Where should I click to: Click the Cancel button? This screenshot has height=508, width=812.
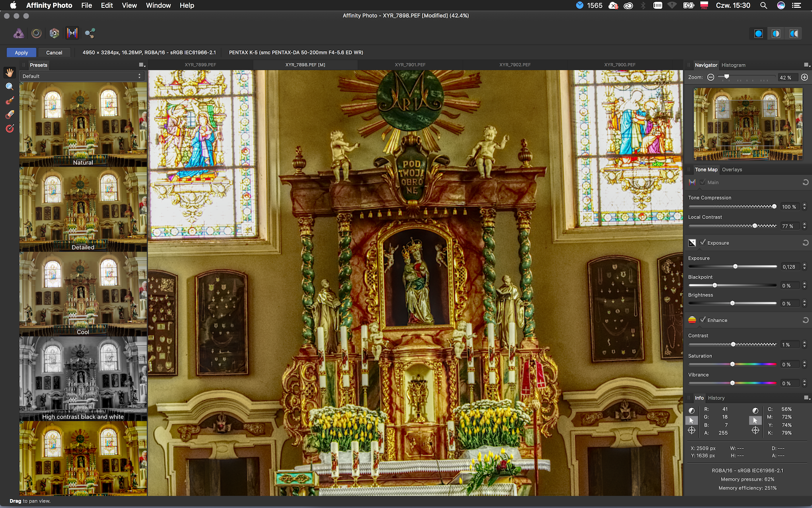pyautogui.click(x=54, y=53)
